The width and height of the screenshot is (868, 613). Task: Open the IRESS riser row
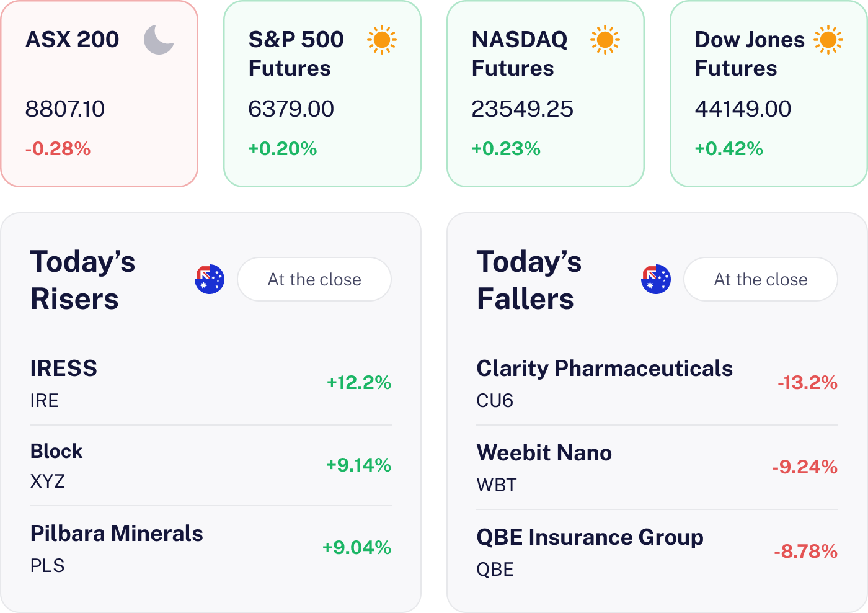point(211,383)
